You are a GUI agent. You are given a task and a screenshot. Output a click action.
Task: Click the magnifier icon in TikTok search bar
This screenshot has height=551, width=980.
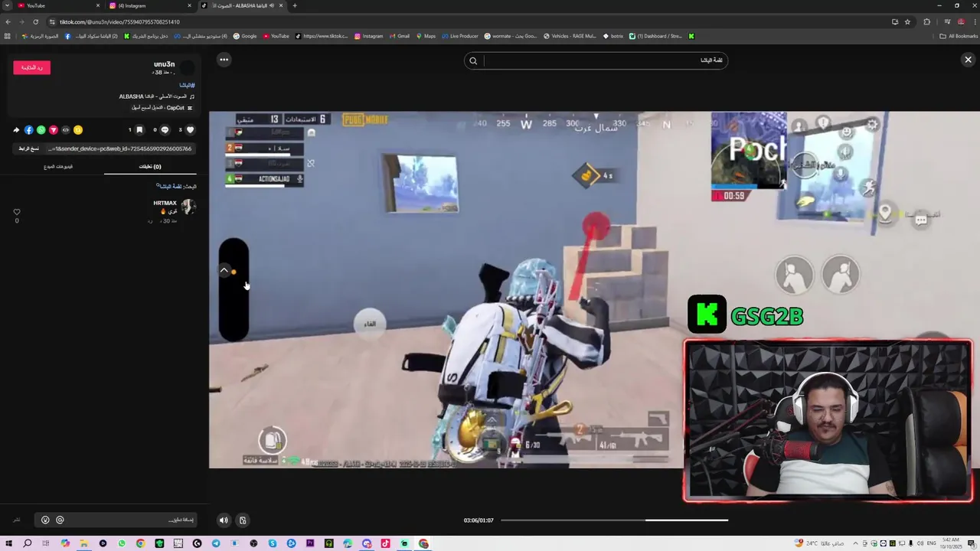pos(473,60)
